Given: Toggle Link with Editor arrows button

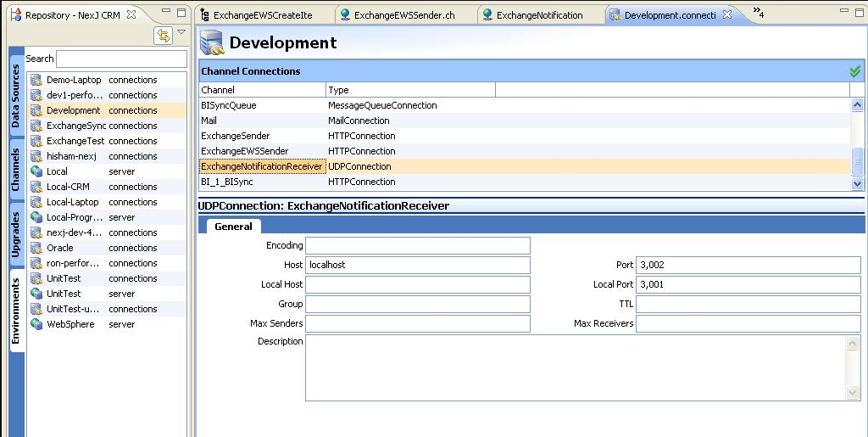Looking at the screenshot, I should click(164, 35).
